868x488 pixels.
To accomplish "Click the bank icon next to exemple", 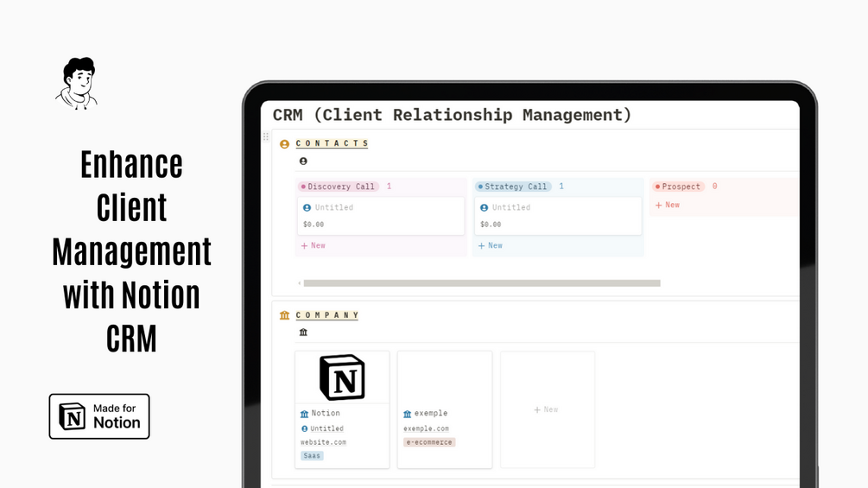I will point(407,414).
